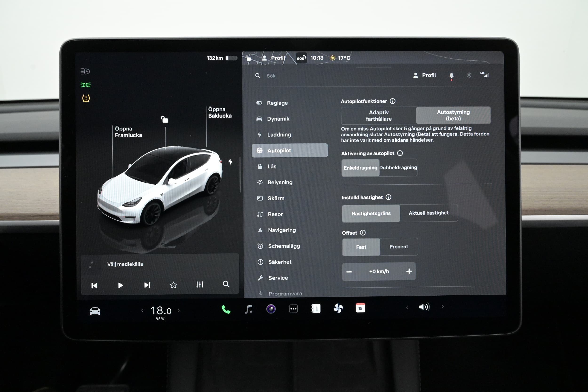Tap Öppna Framlucka to open frunk
Image resolution: width=588 pixels, height=392 pixels.
tap(128, 132)
